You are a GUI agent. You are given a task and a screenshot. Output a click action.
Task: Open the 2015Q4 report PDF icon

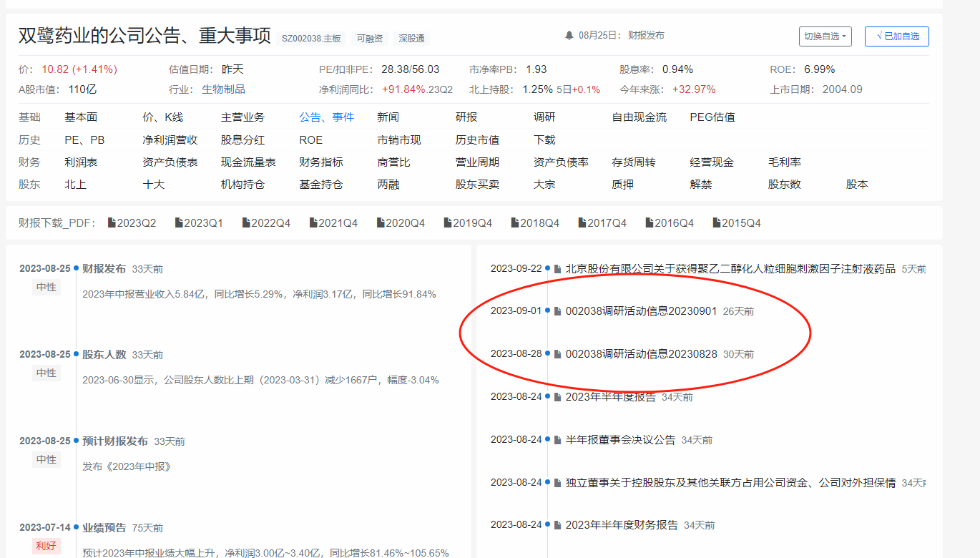[x=717, y=223]
